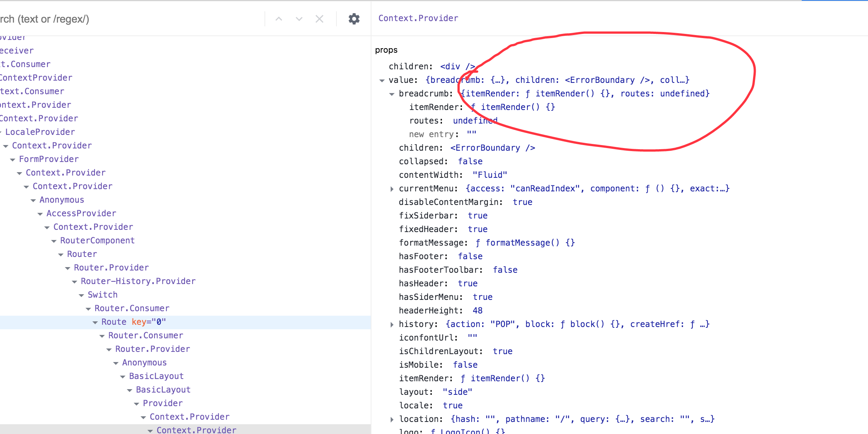Image resolution: width=868 pixels, height=434 pixels.
Task: Expand the history prop
Action: tap(392, 324)
